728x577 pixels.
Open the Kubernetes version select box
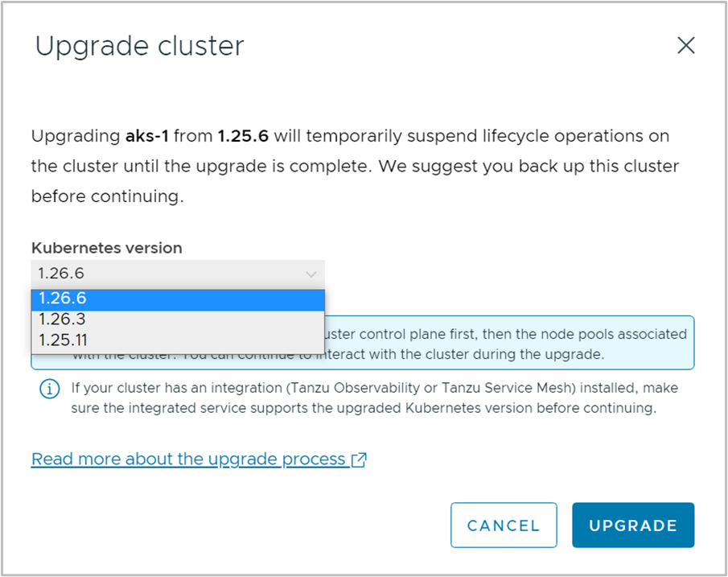(177, 274)
